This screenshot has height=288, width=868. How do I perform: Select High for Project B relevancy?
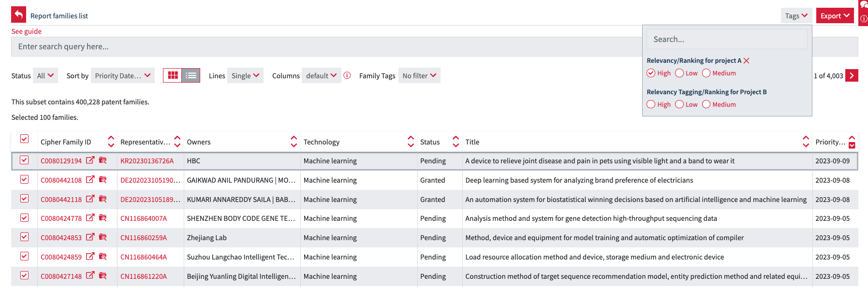pyautogui.click(x=651, y=104)
